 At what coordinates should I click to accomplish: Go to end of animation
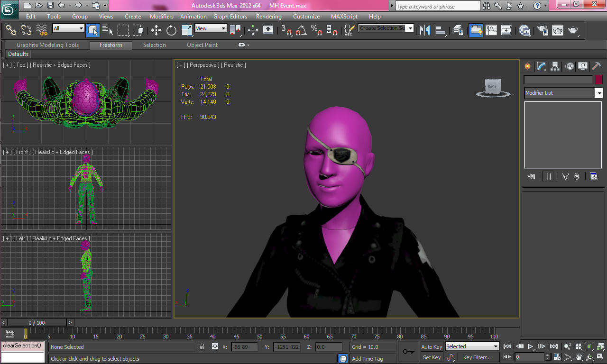pyautogui.click(x=553, y=346)
